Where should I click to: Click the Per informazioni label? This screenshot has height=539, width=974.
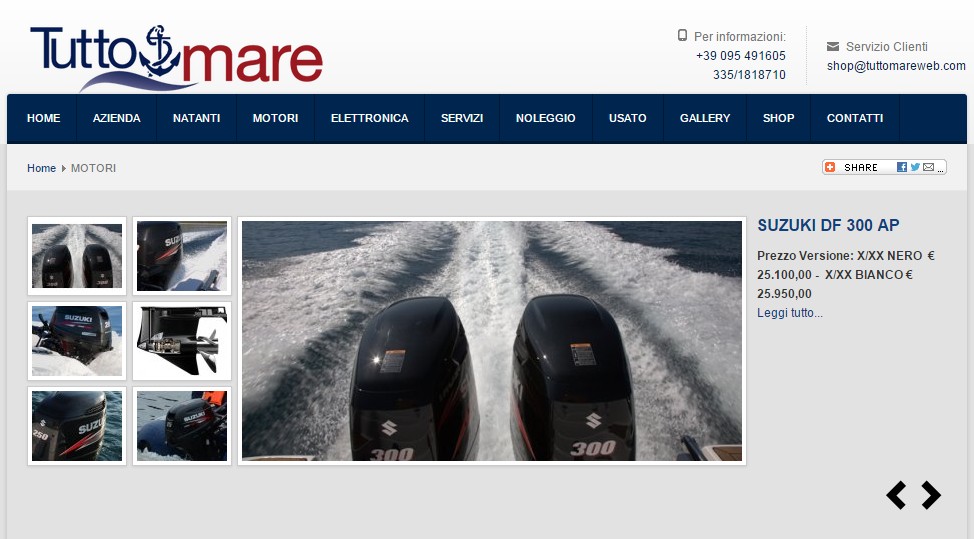[739, 37]
